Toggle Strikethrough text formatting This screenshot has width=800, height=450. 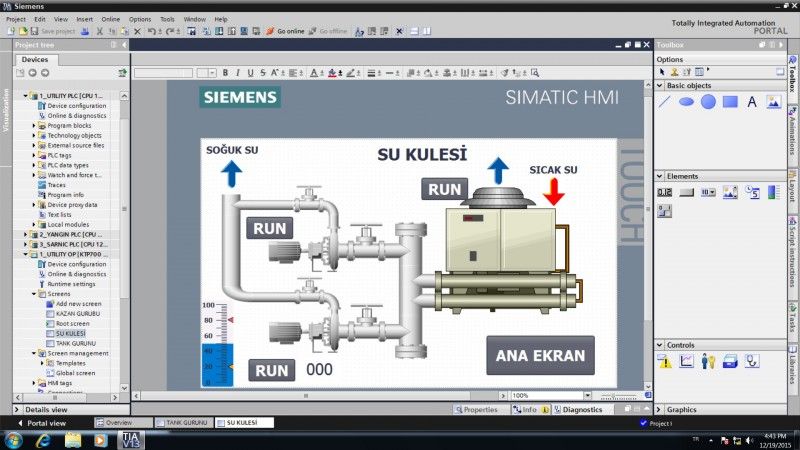[x=263, y=73]
